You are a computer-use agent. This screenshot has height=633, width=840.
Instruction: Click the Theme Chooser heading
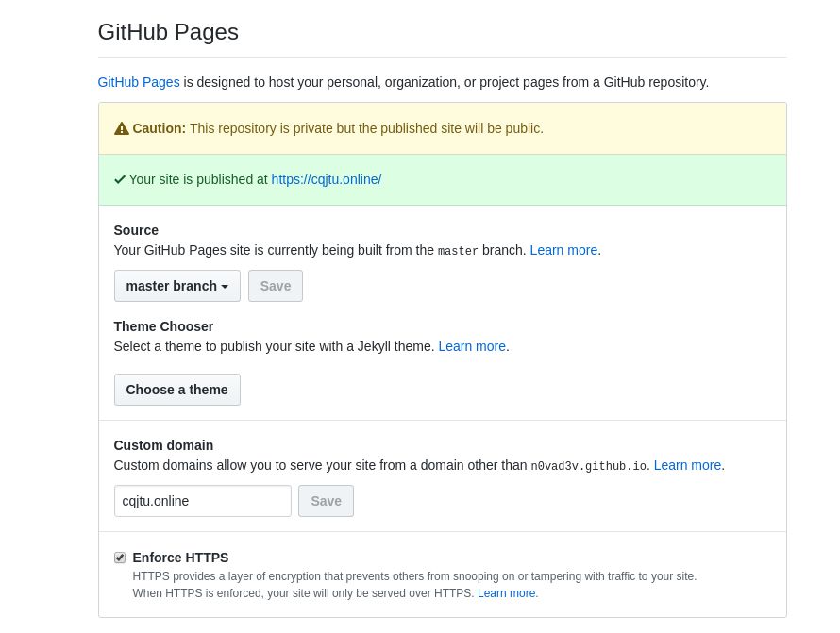(x=163, y=326)
